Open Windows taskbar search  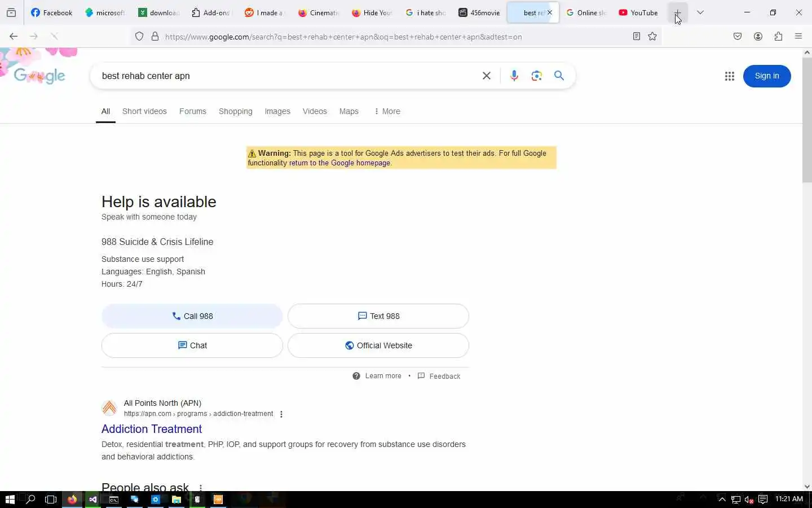31,500
